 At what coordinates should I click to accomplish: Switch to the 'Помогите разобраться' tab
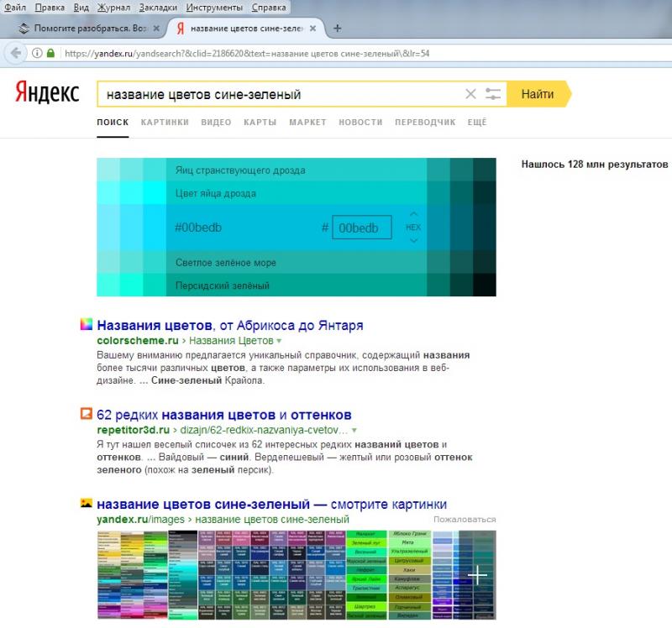point(90,29)
